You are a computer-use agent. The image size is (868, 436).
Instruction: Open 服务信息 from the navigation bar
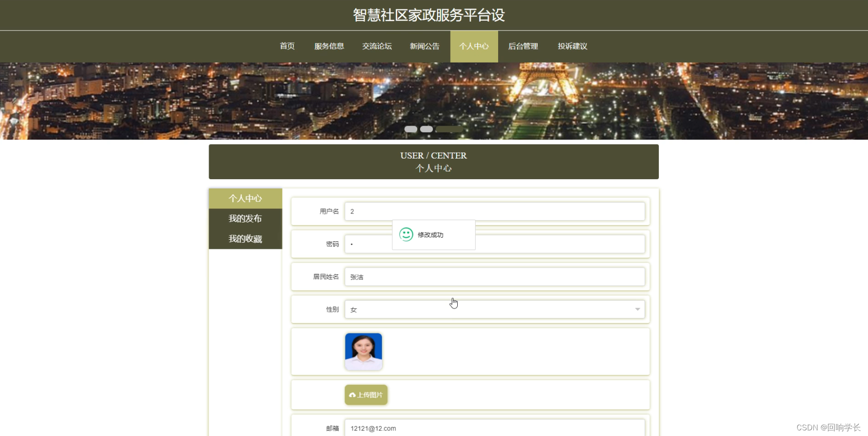click(x=329, y=46)
